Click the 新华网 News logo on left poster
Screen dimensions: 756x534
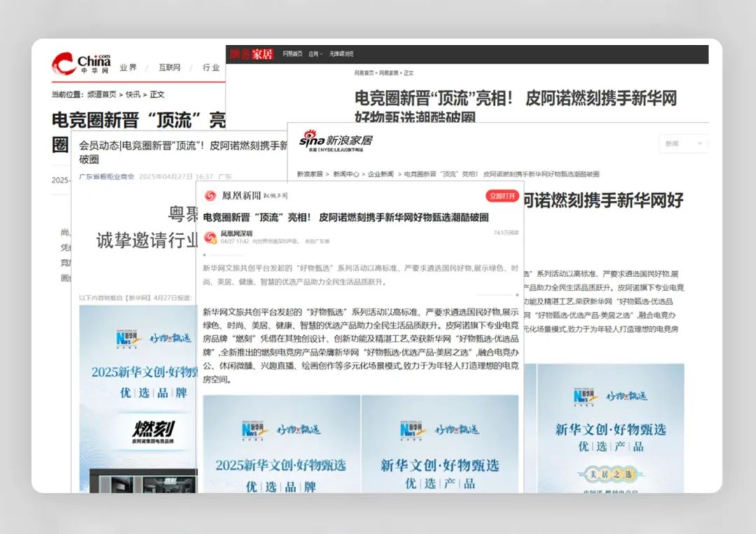tap(130, 339)
